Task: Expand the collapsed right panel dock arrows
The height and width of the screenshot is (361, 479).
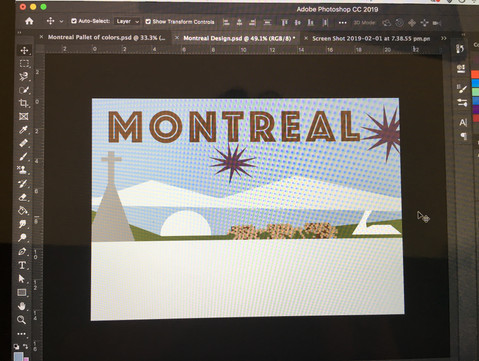Action: [464, 34]
